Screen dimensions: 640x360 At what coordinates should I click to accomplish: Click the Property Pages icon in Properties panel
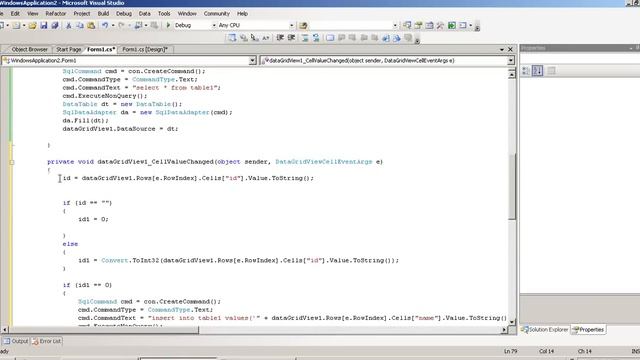point(551,71)
